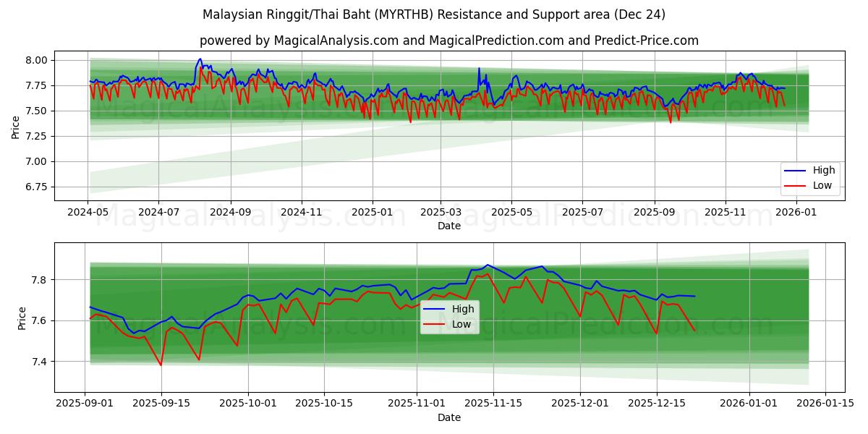Expand the bottom chart legend box
Viewport: 868px width, 434px height.
pos(448,316)
